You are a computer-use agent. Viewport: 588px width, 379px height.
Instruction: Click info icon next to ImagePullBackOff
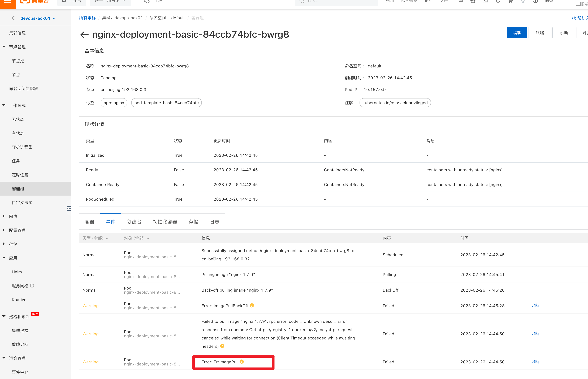coord(252,305)
